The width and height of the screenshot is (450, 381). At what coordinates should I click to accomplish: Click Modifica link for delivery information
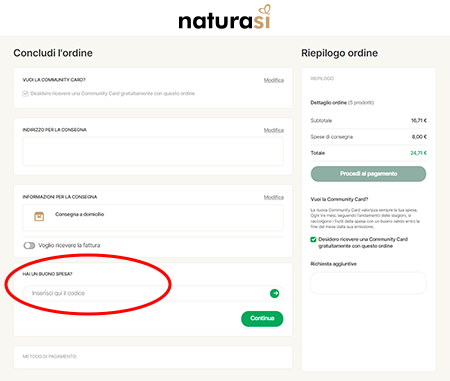(274, 197)
